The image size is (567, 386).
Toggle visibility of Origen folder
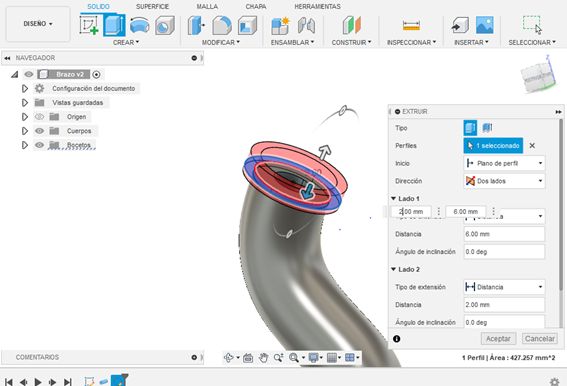(x=39, y=116)
